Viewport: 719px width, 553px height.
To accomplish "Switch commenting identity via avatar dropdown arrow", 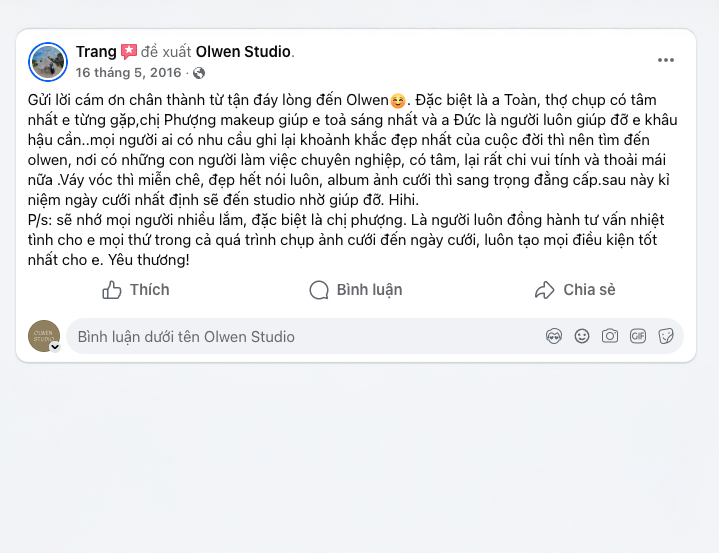I will pyautogui.click(x=55, y=347).
